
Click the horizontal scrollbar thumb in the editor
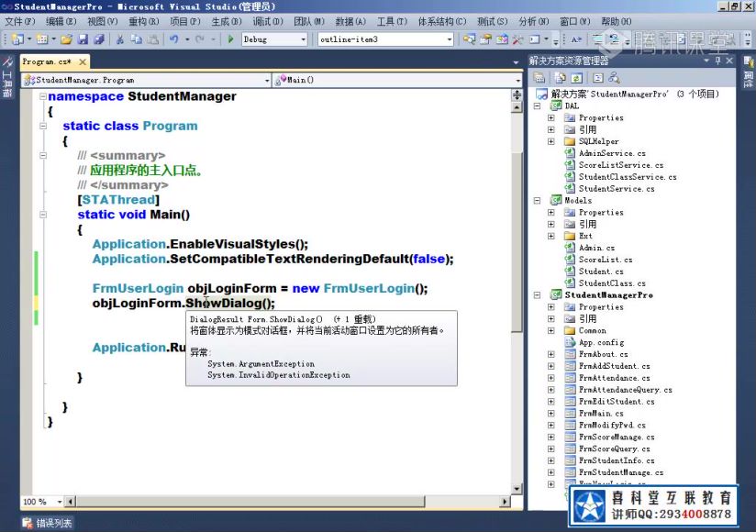[250, 502]
